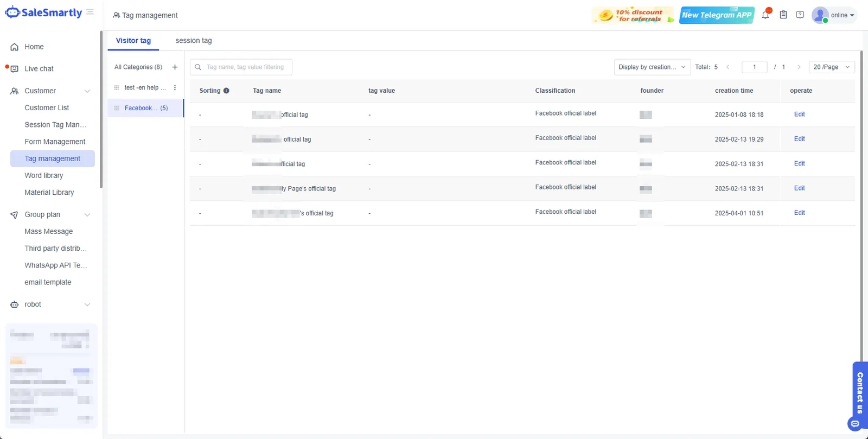Click the Customer icon in sidebar
Viewport: 868px width, 439px height.
(15, 91)
